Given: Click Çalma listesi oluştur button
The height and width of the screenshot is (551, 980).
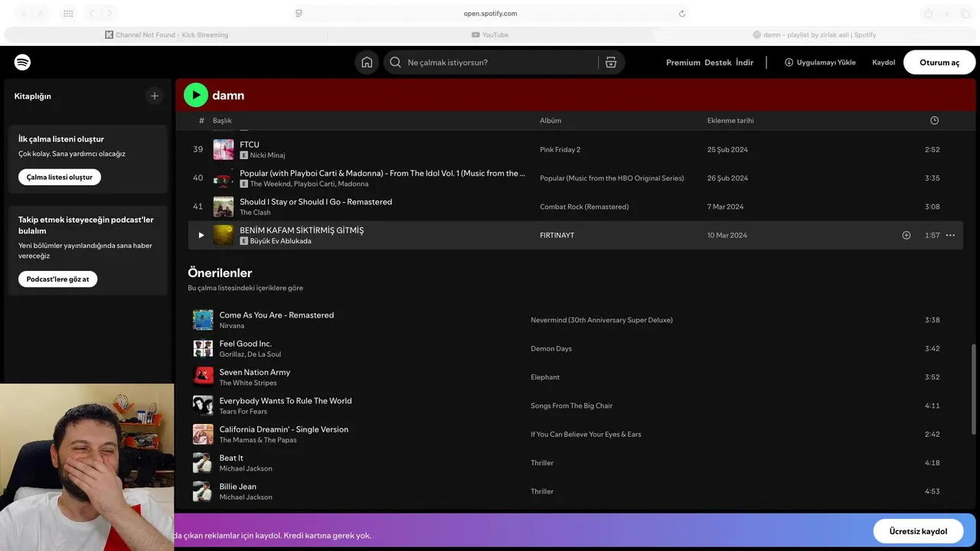Looking at the screenshot, I should [x=60, y=177].
